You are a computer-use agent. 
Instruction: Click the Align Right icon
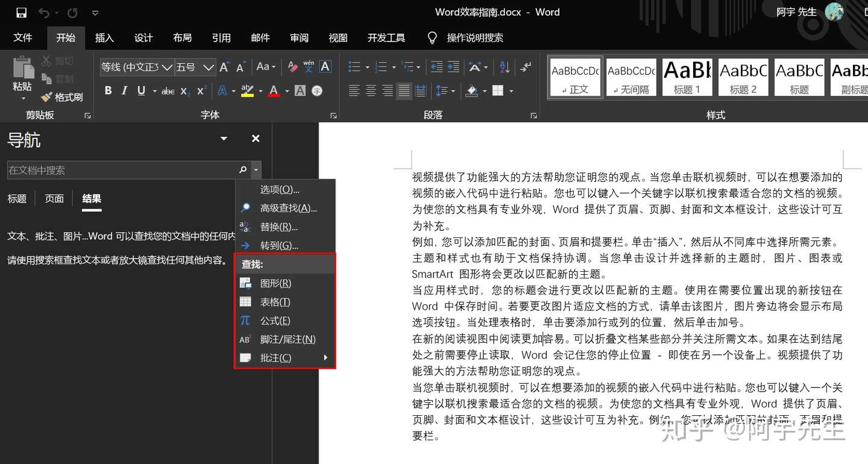point(388,91)
